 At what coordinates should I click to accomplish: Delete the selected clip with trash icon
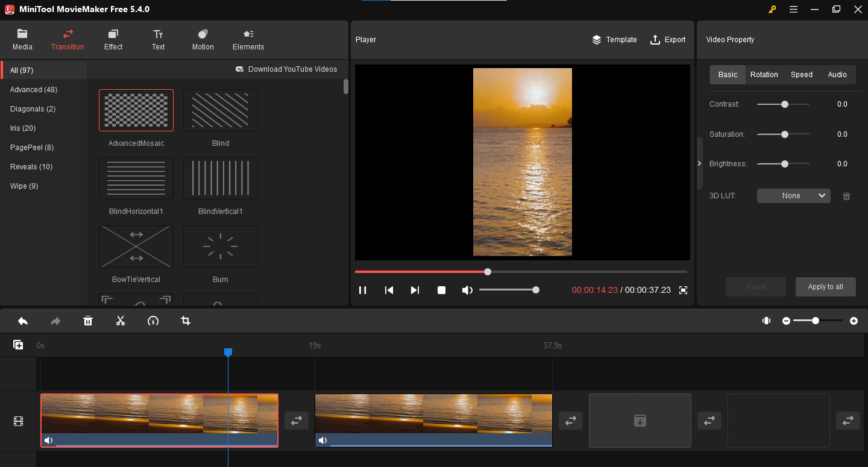click(88, 321)
